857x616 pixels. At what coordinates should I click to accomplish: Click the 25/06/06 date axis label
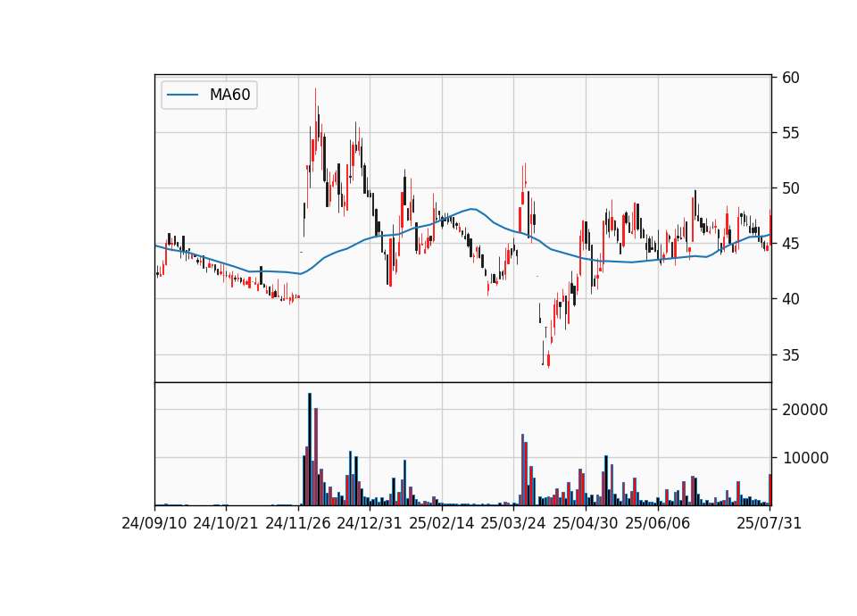[658, 523]
